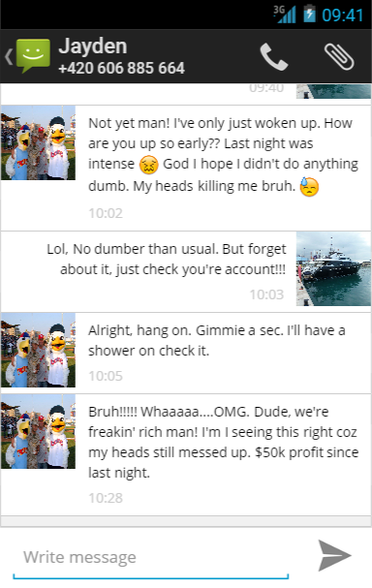372x588 pixels.
Task: Open mascot avatar beside 'Alright, hang on' message
Action: tap(38, 350)
